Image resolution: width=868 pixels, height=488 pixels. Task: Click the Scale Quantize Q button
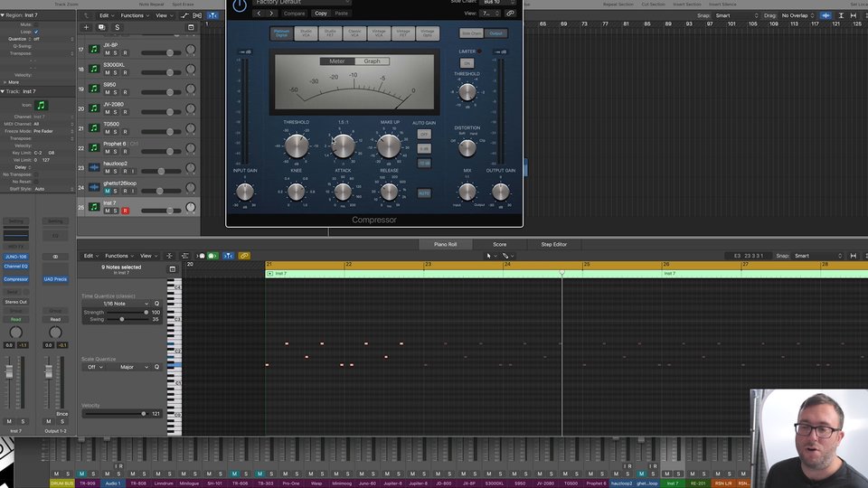(x=156, y=367)
